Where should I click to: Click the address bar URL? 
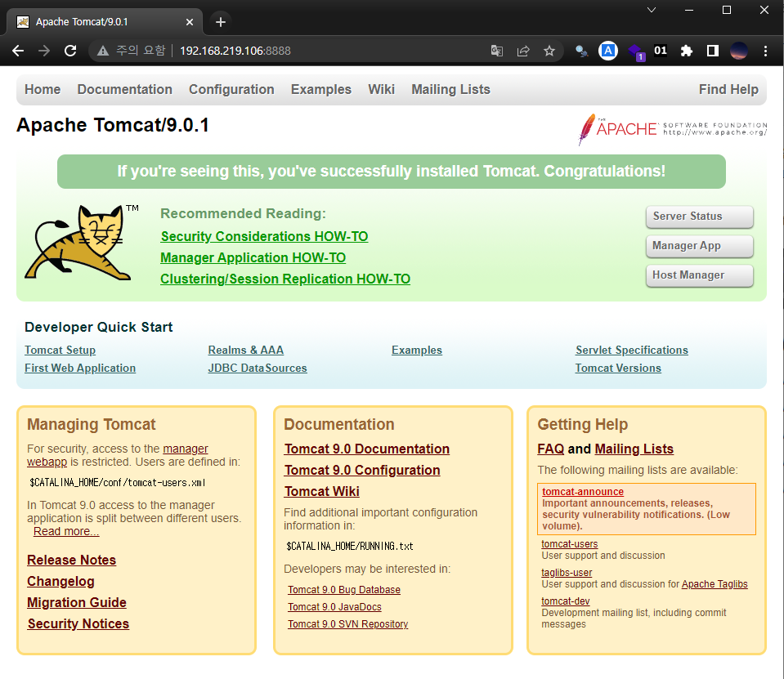tap(235, 51)
